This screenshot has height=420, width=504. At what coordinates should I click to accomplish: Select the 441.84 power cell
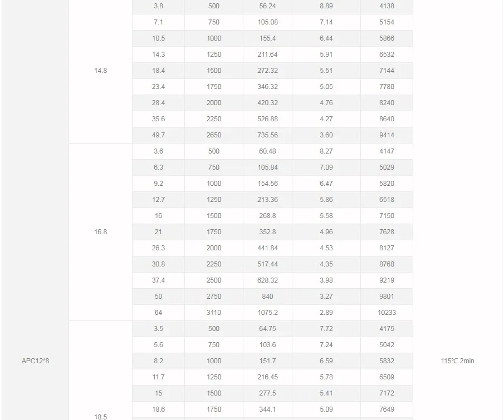(x=267, y=248)
